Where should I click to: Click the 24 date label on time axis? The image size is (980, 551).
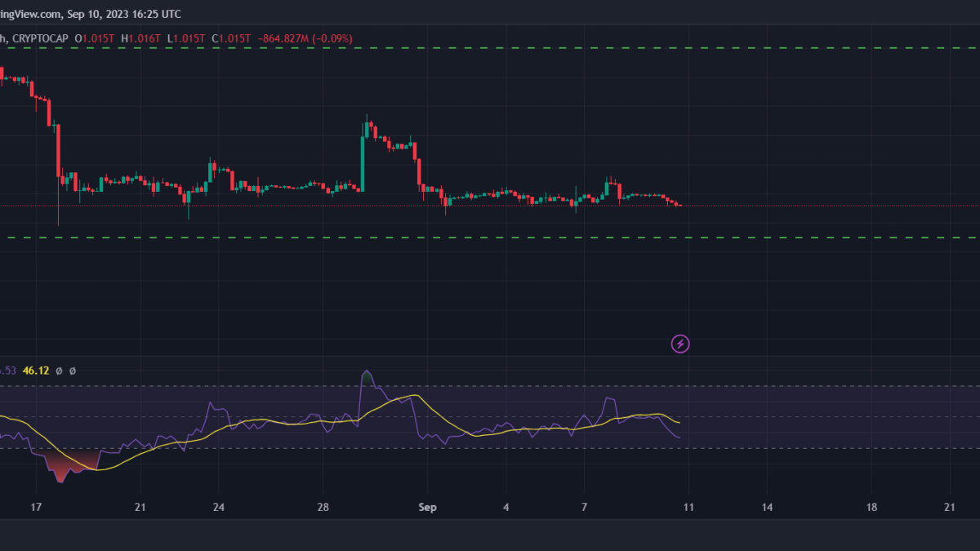[219, 507]
